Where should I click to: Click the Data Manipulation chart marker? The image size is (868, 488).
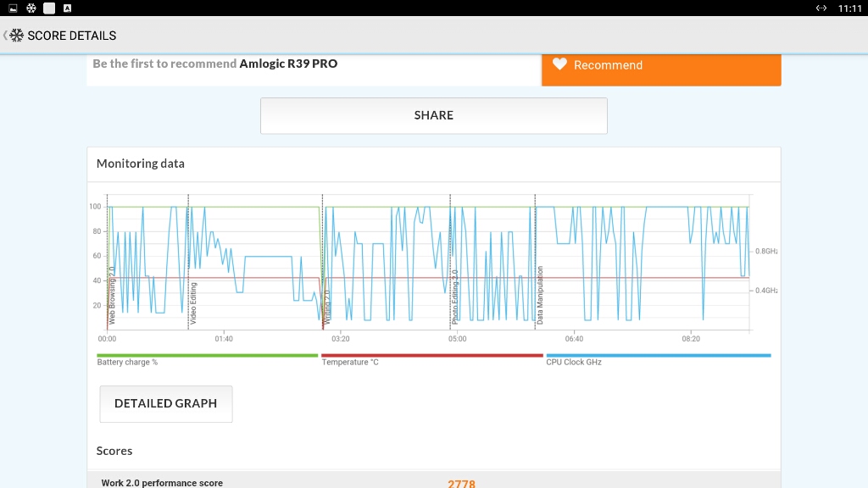pyautogui.click(x=540, y=295)
